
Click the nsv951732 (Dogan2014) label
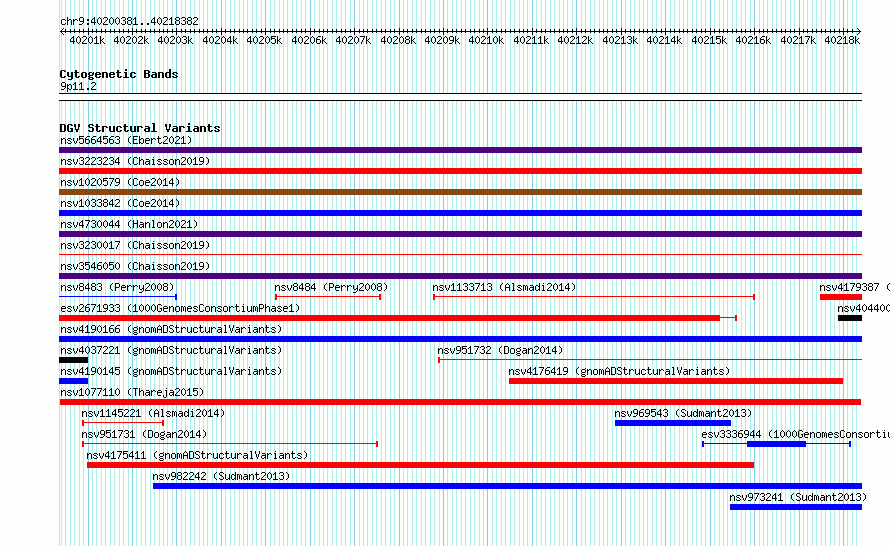(x=500, y=350)
